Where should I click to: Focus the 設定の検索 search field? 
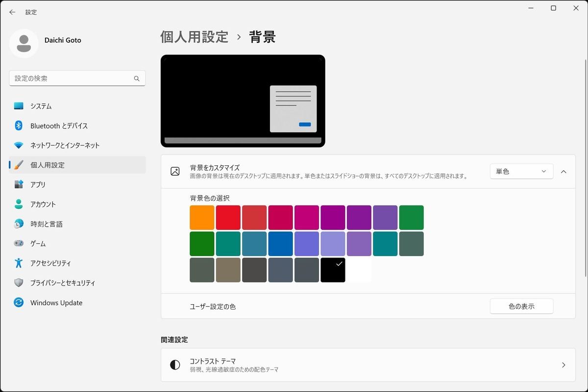tap(77, 78)
